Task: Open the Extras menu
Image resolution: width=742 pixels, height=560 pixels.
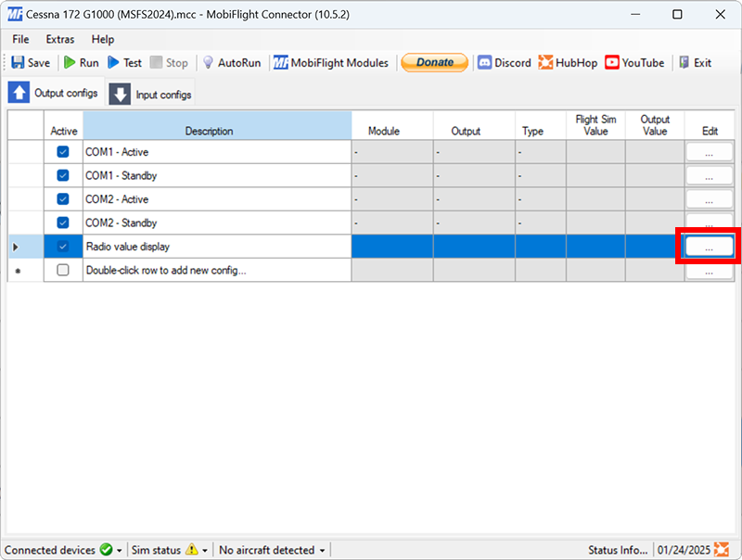Action: click(x=59, y=39)
